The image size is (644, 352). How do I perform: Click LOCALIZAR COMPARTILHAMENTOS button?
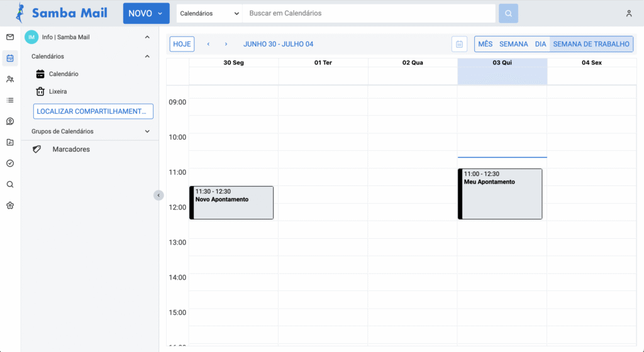tap(93, 111)
